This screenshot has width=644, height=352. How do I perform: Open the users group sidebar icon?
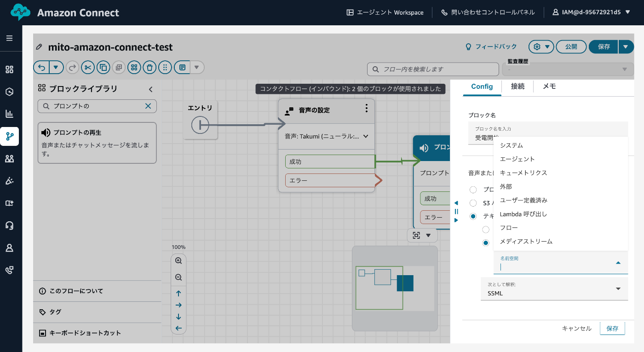click(x=9, y=159)
